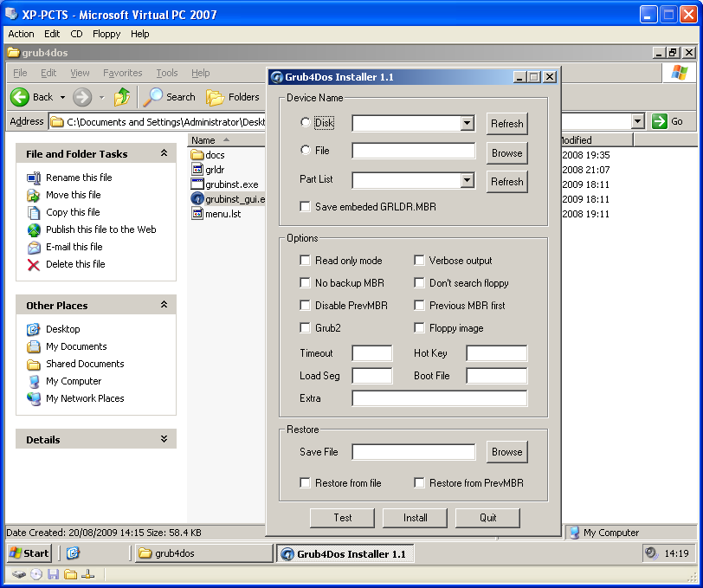Open Shared Documents folder icon
703x588 pixels.
point(34,365)
